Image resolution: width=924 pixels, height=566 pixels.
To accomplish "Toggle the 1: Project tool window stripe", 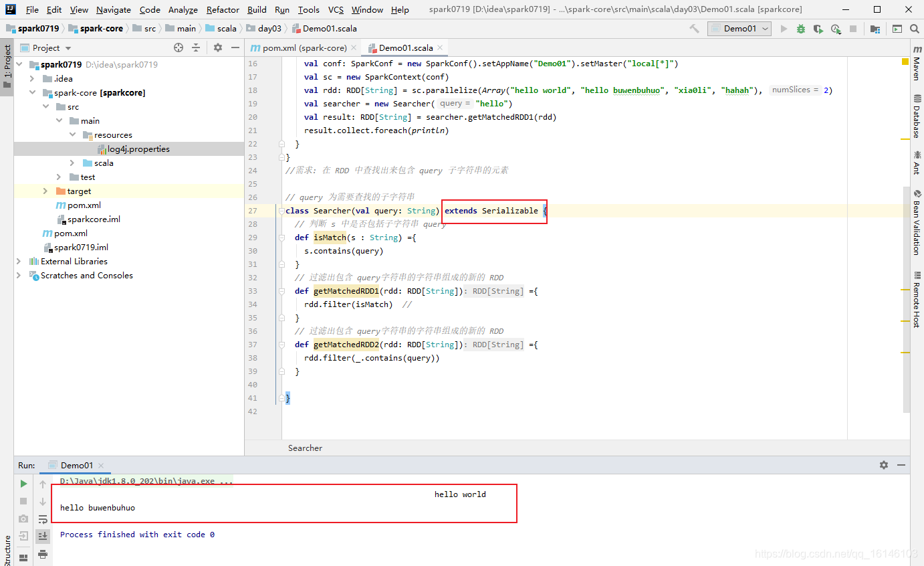I will click(7, 66).
